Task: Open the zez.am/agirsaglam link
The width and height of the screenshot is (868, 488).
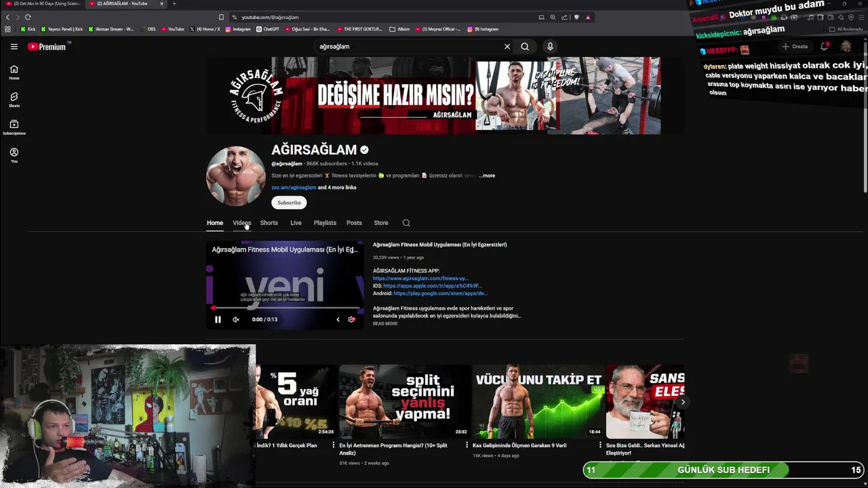Action: pyautogui.click(x=294, y=188)
